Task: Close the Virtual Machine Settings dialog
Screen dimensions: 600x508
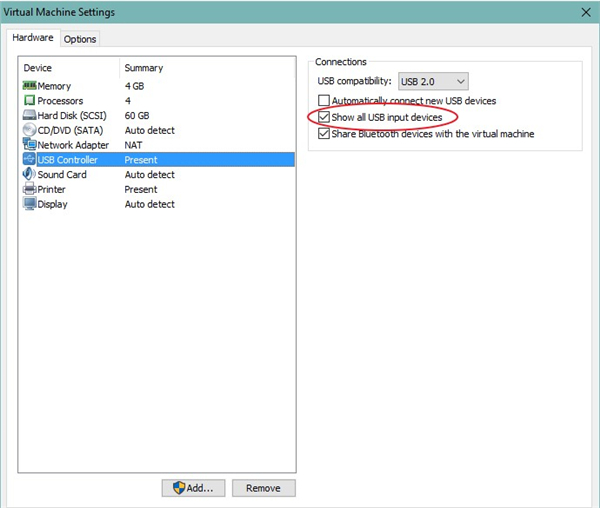Action: [585, 12]
